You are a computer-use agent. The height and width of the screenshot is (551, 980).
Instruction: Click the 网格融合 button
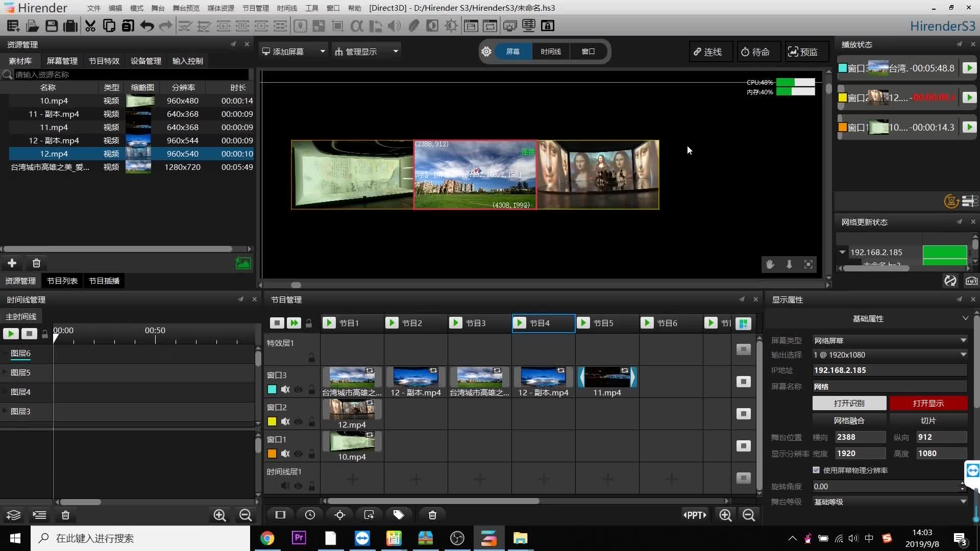(x=849, y=420)
